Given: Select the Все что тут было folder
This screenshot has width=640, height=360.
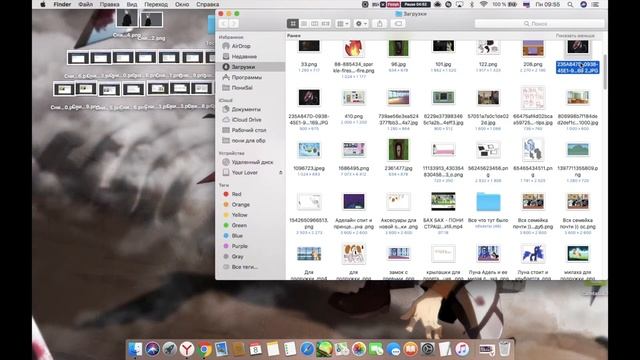Looking at the screenshot, I should point(488,202).
